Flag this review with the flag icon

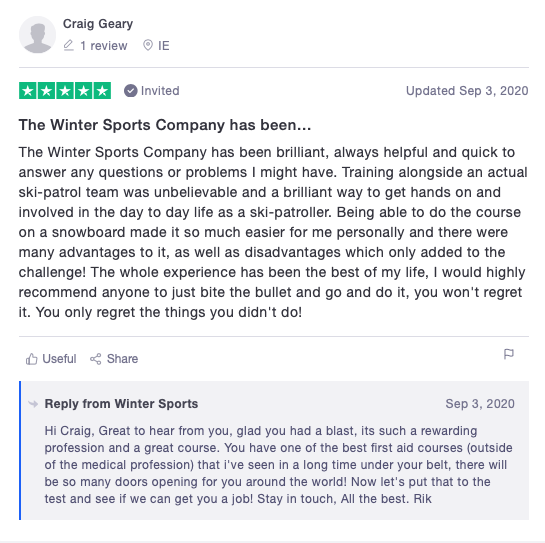coord(509,354)
